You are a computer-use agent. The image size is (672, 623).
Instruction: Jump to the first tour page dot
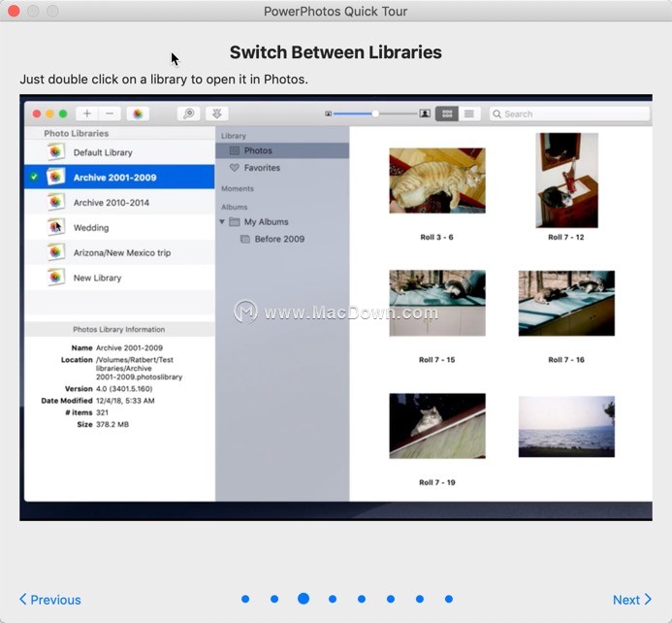click(x=245, y=599)
